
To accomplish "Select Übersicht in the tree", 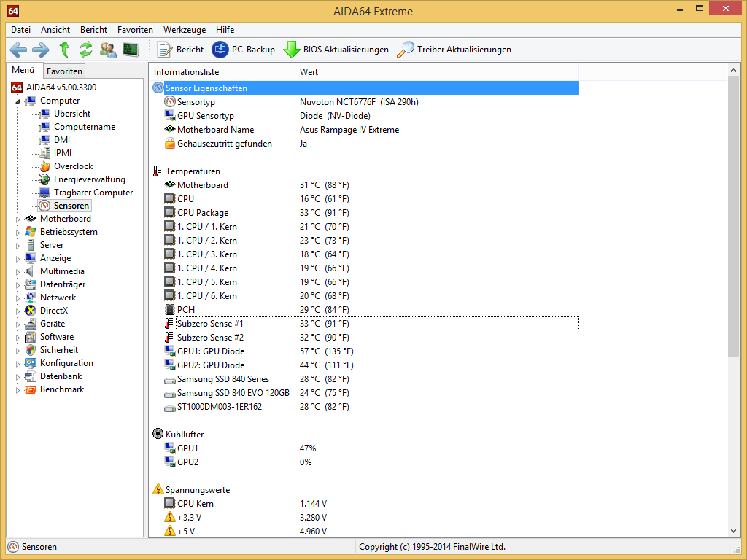I will [x=72, y=114].
